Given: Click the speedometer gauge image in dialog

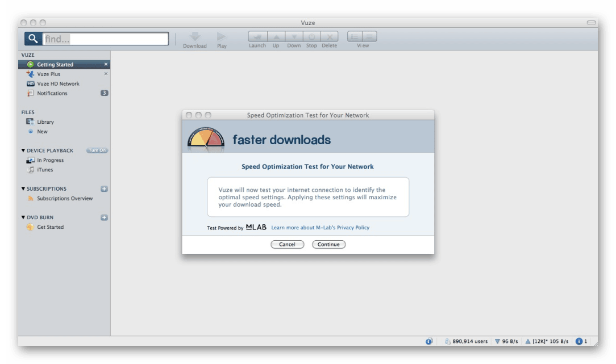Looking at the screenshot, I should point(206,139).
